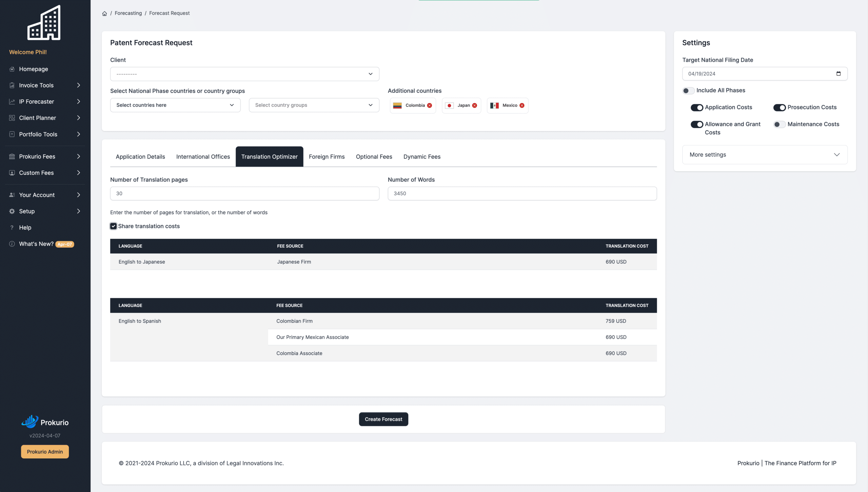The image size is (868, 492).
Task: Expand Client Planner submenu chevron
Action: [x=79, y=118]
